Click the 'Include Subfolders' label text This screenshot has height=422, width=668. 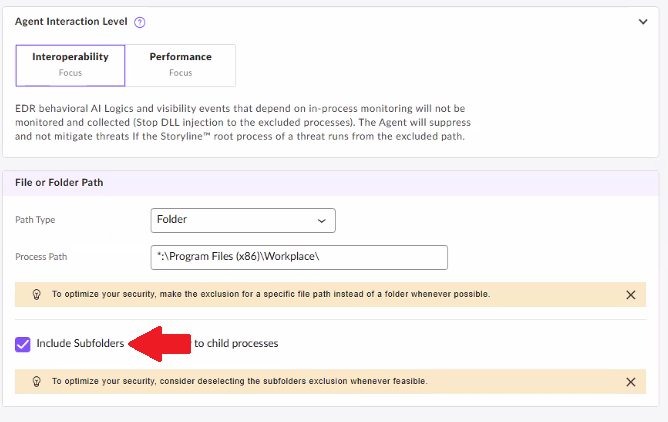pos(80,343)
